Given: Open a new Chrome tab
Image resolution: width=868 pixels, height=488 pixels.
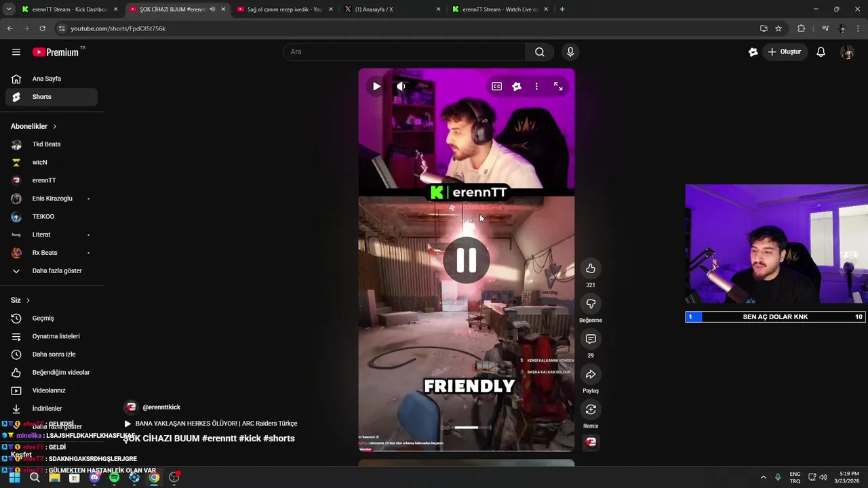Looking at the screenshot, I should (x=562, y=9).
